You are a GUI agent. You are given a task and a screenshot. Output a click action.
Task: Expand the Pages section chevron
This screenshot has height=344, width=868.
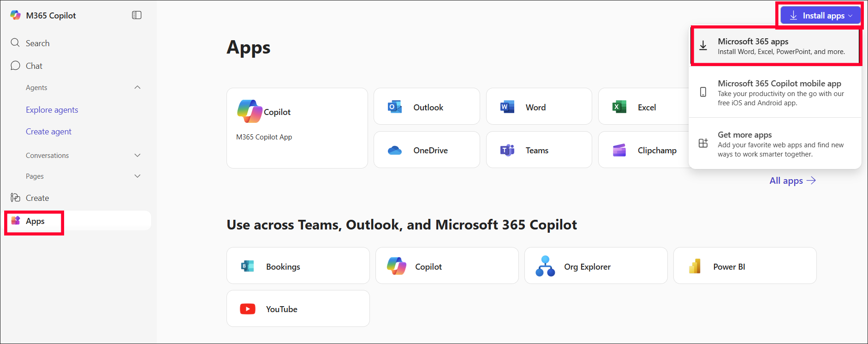point(137,176)
